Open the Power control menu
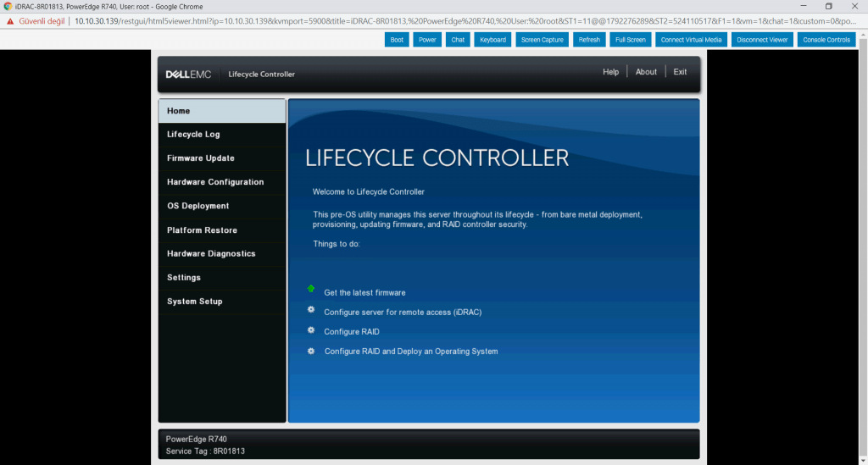 [427, 40]
